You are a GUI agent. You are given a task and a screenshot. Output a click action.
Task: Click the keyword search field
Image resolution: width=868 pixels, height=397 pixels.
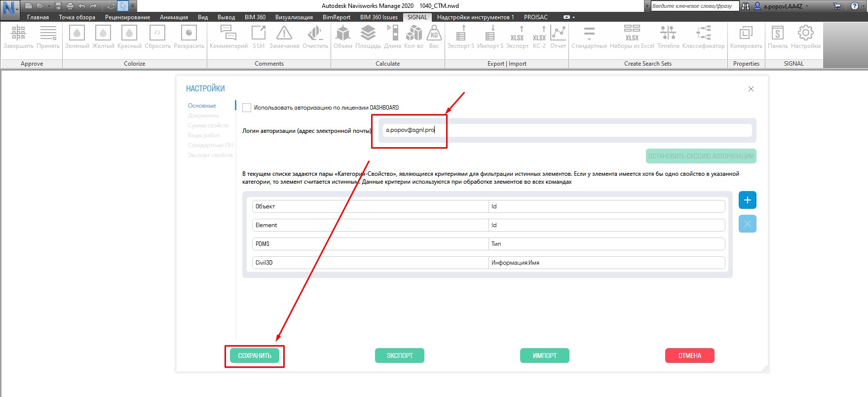(695, 6)
